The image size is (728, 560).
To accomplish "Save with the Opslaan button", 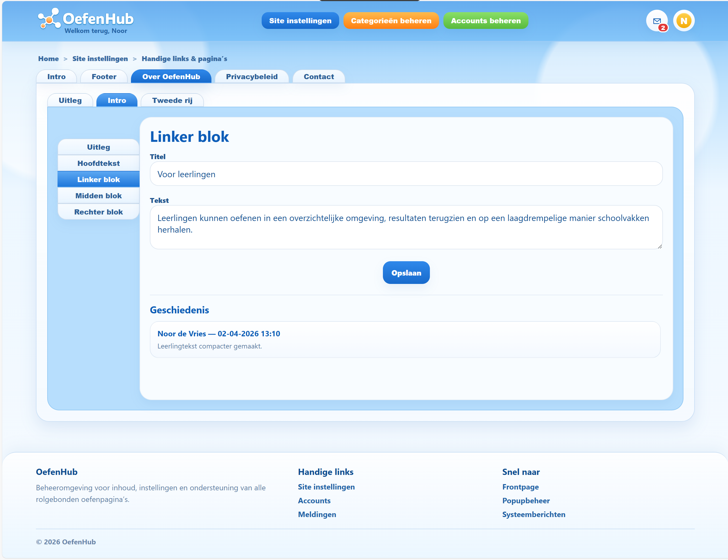I will (406, 273).
